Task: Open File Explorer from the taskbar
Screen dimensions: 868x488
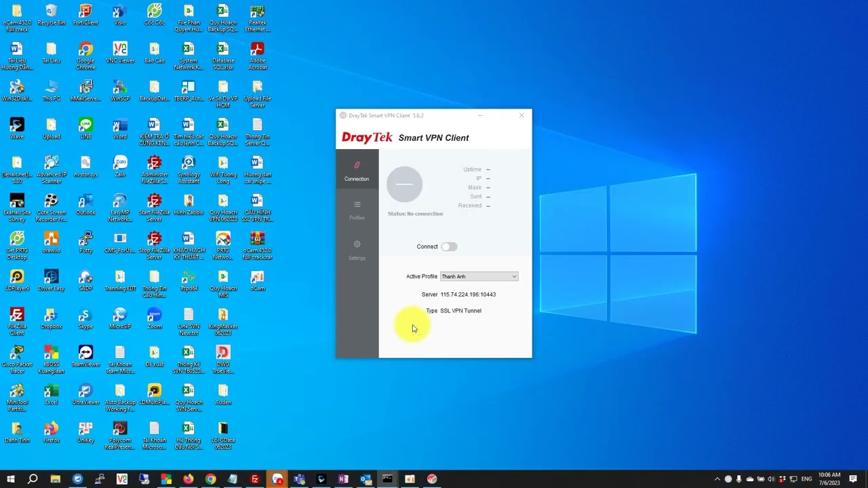Action: click(x=55, y=479)
